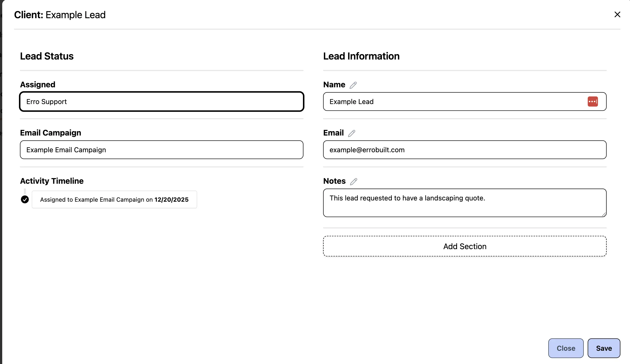Screen dimensions: 630x364
Task: Select the timeline entry assigned on 12/20/2025
Action: pos(114,200)
